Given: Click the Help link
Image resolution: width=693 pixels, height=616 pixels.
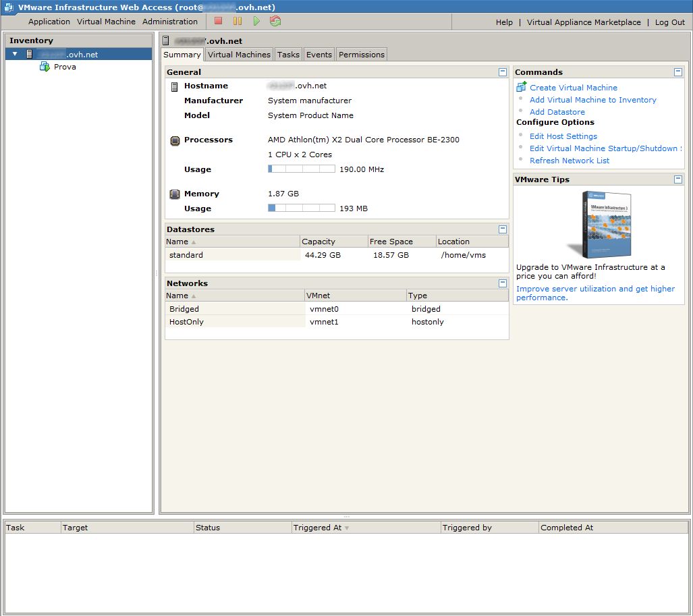Looking at the screenshot, I should coord(504,22).
